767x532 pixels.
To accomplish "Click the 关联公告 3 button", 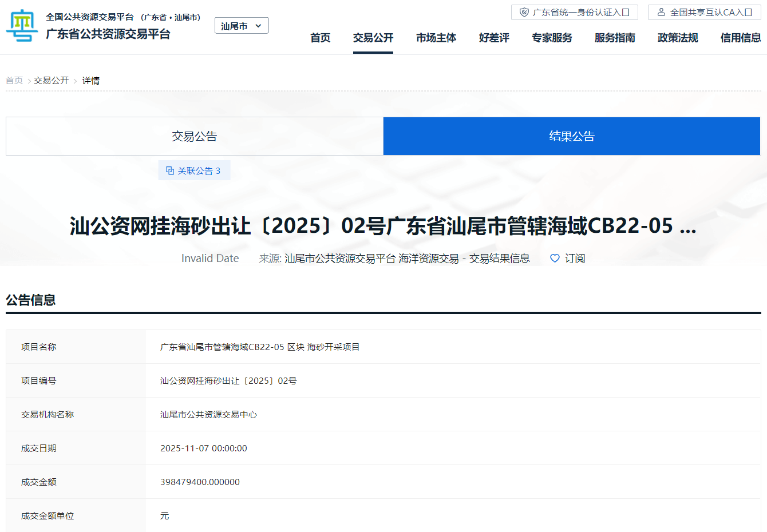I will click(194, 170).
